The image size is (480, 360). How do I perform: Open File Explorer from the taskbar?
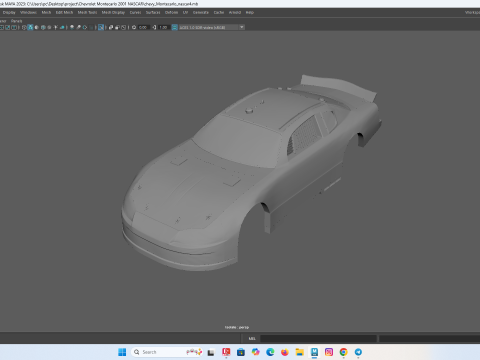pos(300,352)
